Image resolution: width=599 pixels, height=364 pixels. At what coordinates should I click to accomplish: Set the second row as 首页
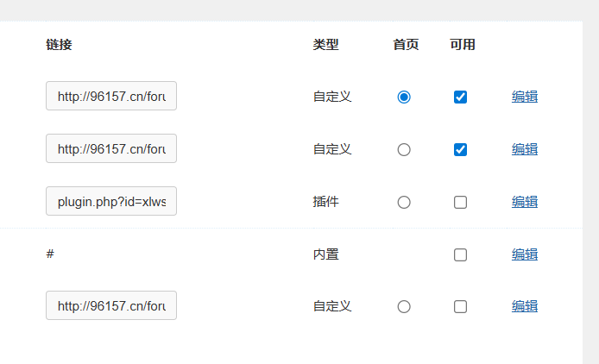[404, 150]
